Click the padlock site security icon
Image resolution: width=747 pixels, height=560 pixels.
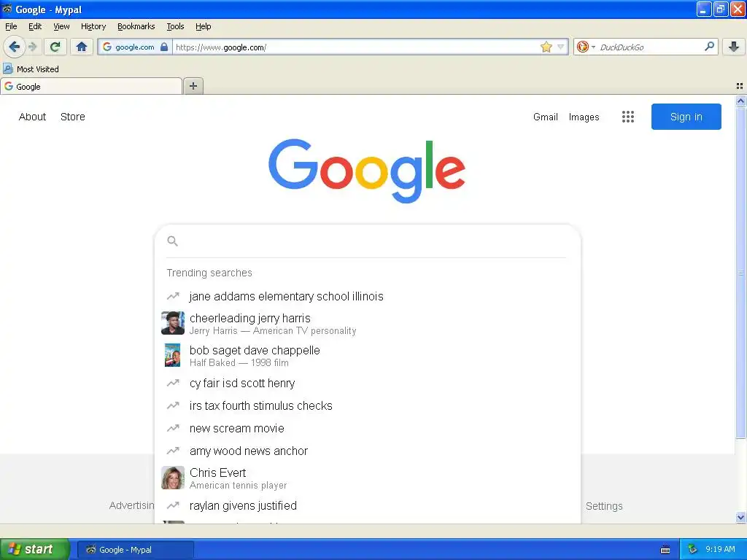tap(164, 47)
